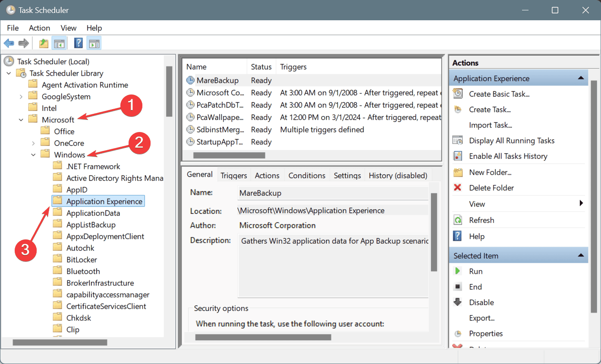
Task: Click Create Task icon in Actions
Action: click(x=458, y=110)
